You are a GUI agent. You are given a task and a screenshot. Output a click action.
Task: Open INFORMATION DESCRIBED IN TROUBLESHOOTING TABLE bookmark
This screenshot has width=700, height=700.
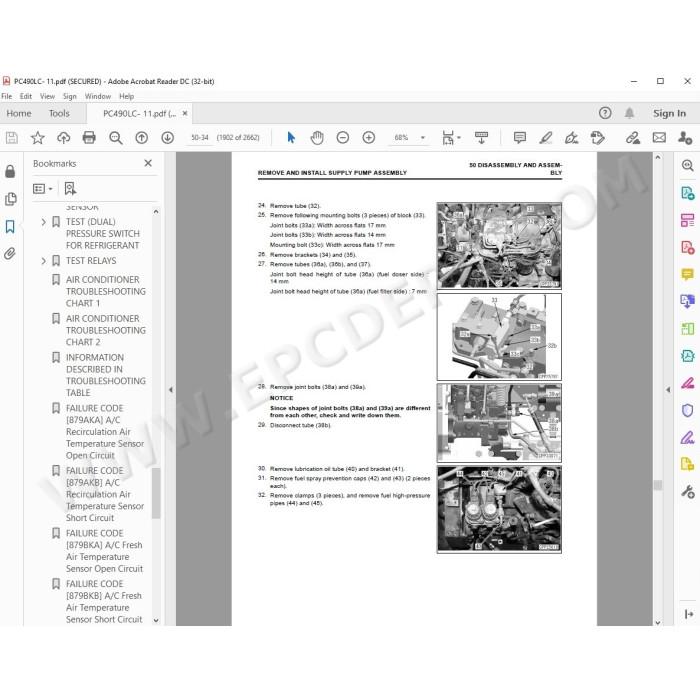click(x=106, y=375)
